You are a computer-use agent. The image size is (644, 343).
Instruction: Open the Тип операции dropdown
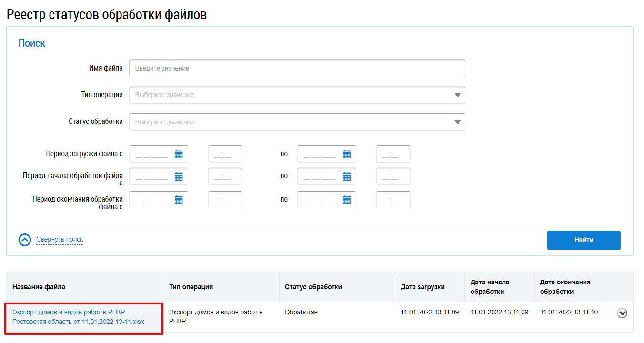click(x=297, y=95)
